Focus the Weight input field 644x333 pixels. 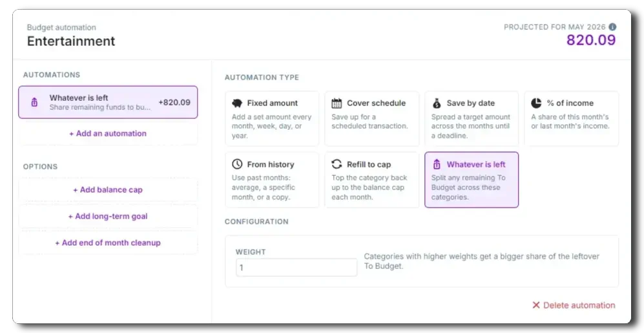[x=296, y=268]
